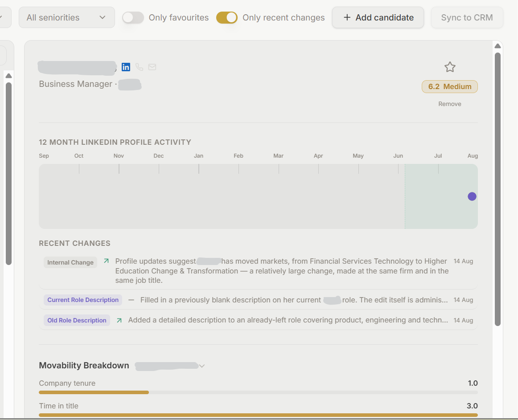
Task: Open the Internal Change entry text about moved markets
Action: [282, 271]
